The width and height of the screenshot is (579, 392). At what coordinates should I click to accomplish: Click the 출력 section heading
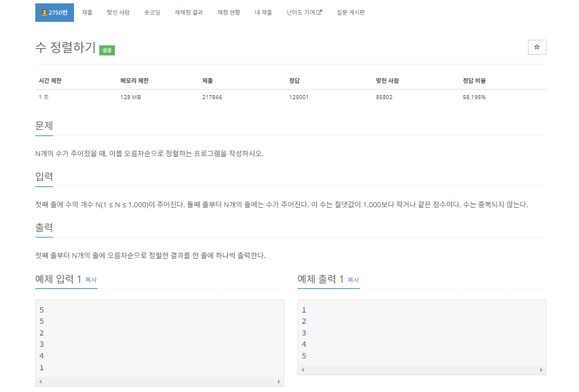pyautogui.click(x=44, y=227)
